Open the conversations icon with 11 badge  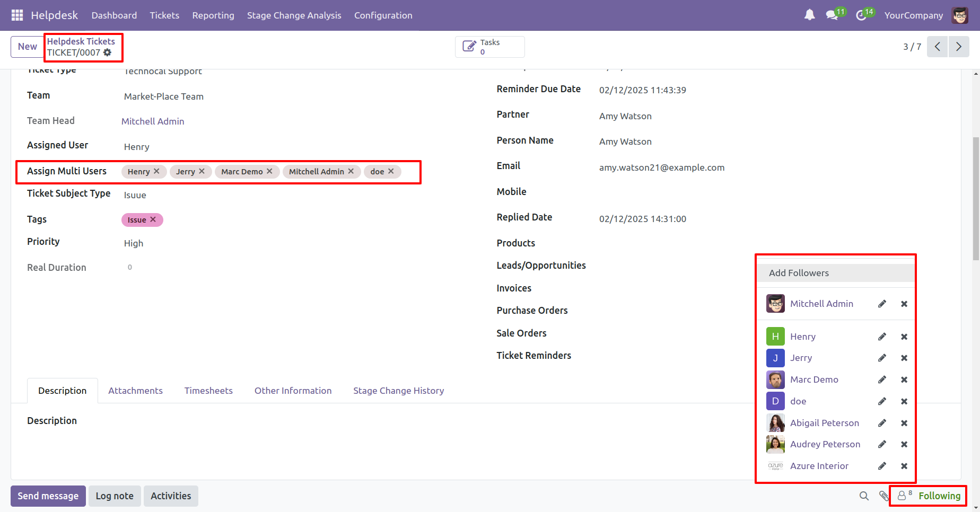[x=832, y=15]
